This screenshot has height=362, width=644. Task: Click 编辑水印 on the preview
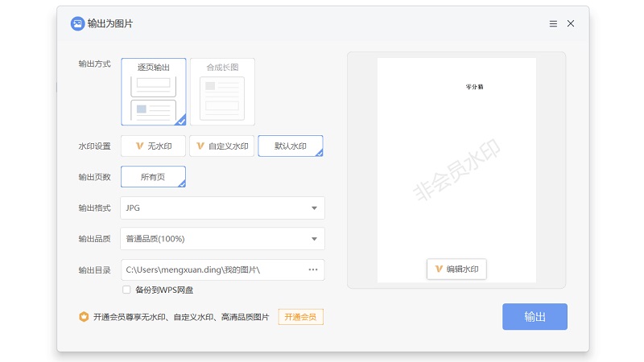[456, 269]
